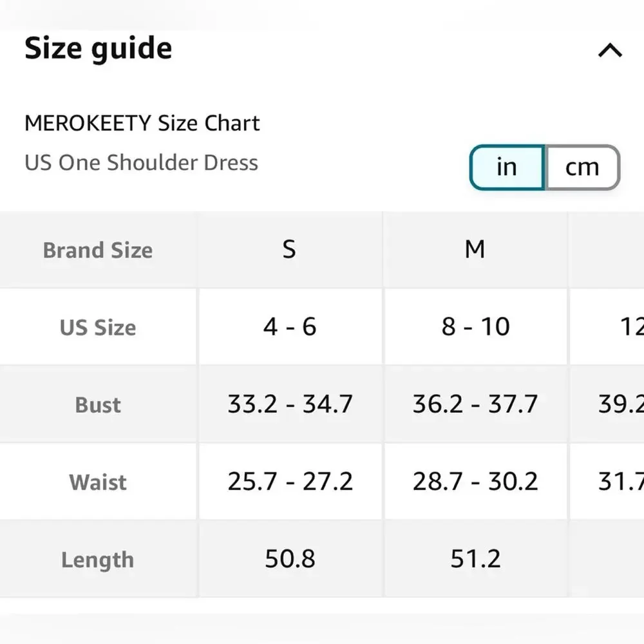Select the 25.7 - 27.2 waist value
The height and width of the screenshot is (644, 644).
(289, 482)
